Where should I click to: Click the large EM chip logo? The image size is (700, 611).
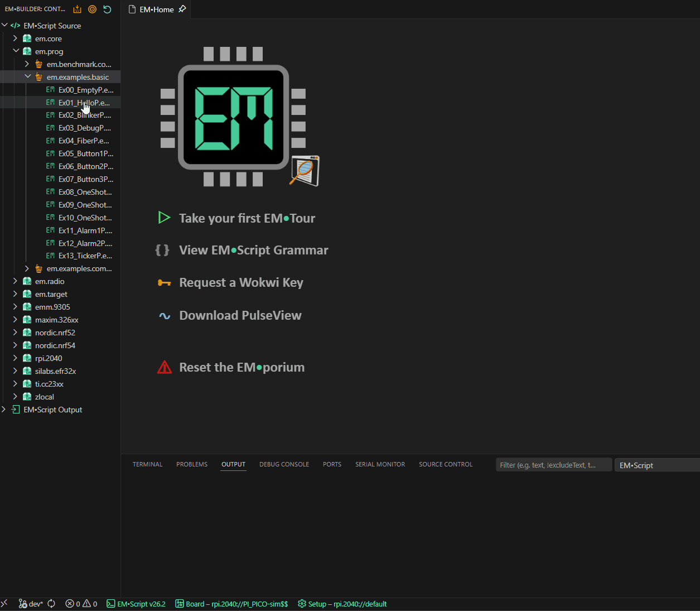pos(233,117)
